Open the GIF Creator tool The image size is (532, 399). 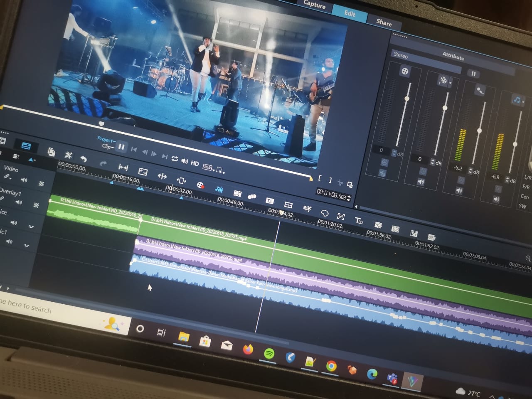(x=431, y=237)
